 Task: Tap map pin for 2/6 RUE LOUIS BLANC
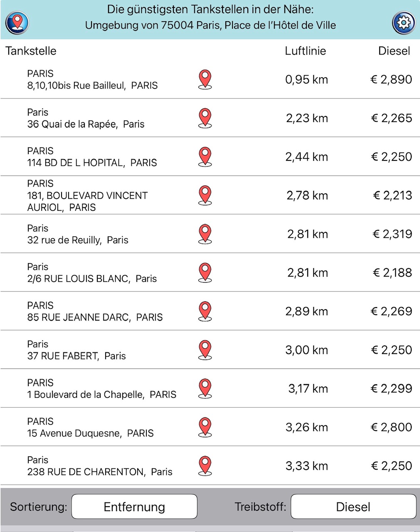tap(205, 273)
